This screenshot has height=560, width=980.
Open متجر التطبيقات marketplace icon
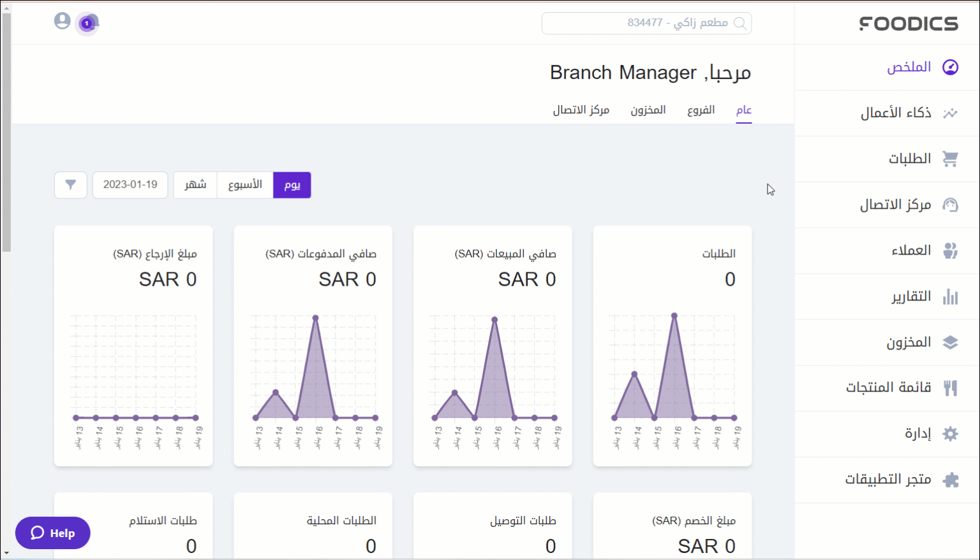coord(951,479)
